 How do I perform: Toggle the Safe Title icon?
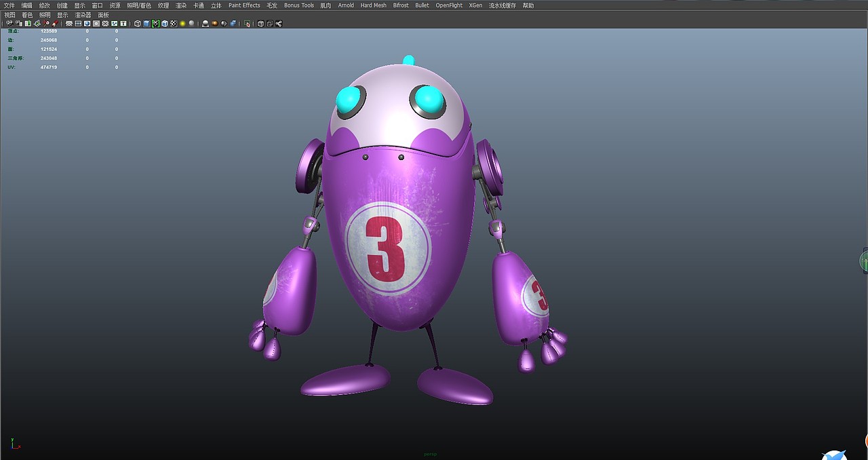(x=123, y=23)
